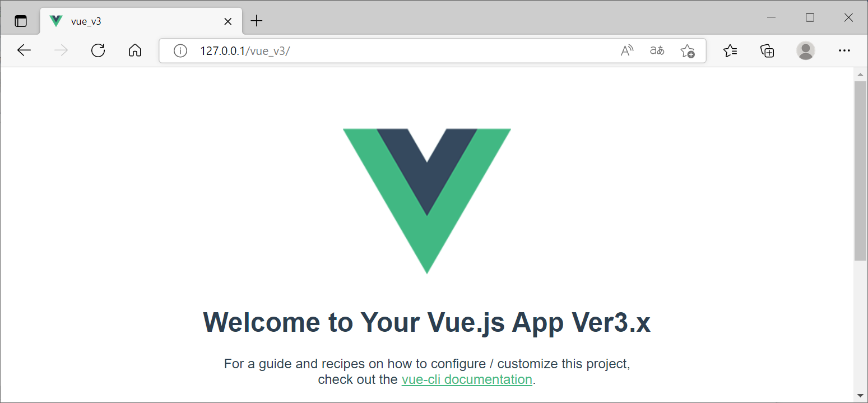The width and height of the screenshot is (868, 403).
Task: View site information for 127.0.0.1
Action: [180, 50]
